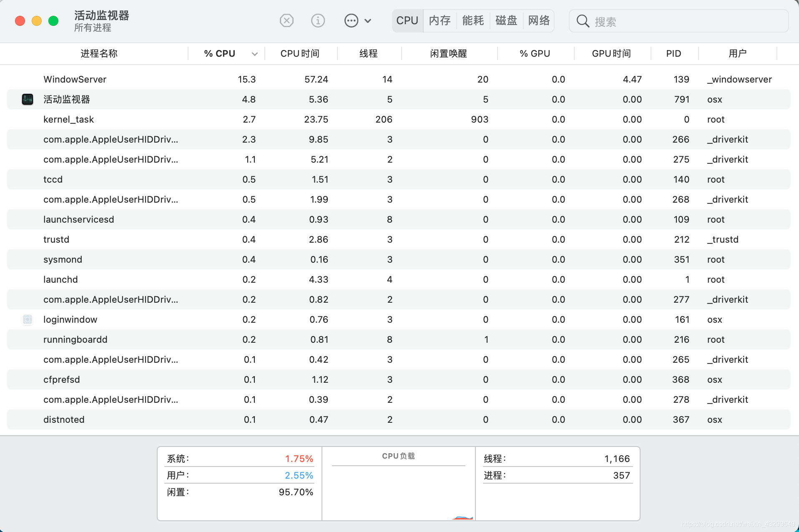Click the 15.3 CPU value for WindowServer
Image resolution: width=799 pixels, height=532 pixels.
pyautogui.click(x=247, y=79)
